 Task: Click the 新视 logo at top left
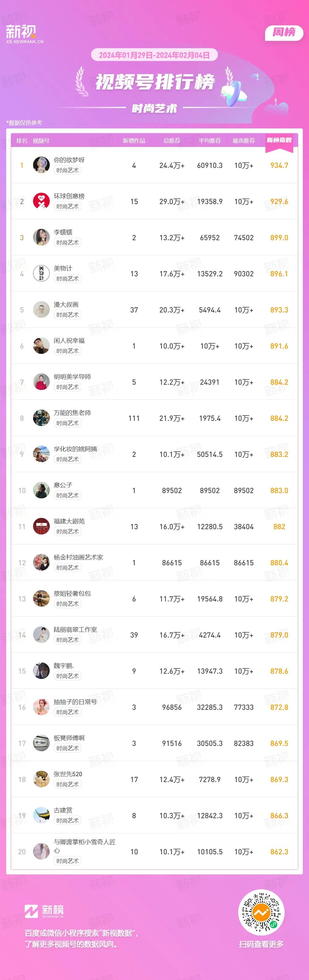coord(24,34)
